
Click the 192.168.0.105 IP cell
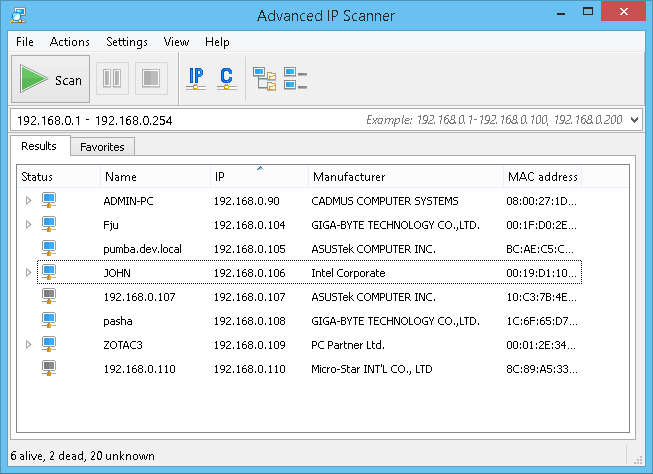tap(249, 249)
